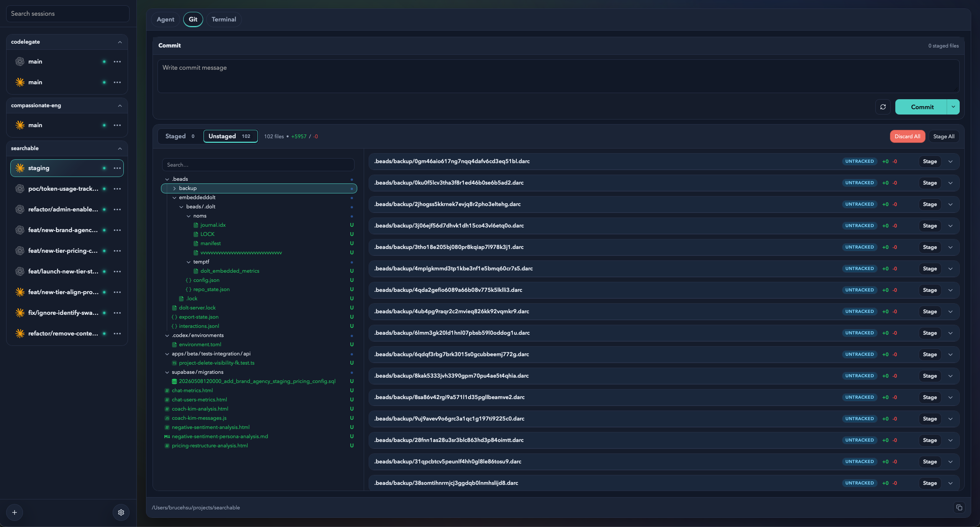The height and width of the screenshot is (527, 980).
Task: Click the markdown icon of negative-sentiment-persona-analysis.md
Action: pyautogui.click(x=167, y=437)
